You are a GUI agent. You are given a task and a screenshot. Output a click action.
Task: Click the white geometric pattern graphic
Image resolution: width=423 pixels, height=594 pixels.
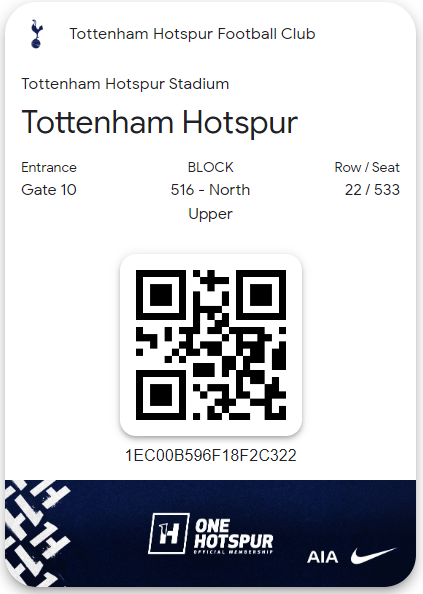37,533
